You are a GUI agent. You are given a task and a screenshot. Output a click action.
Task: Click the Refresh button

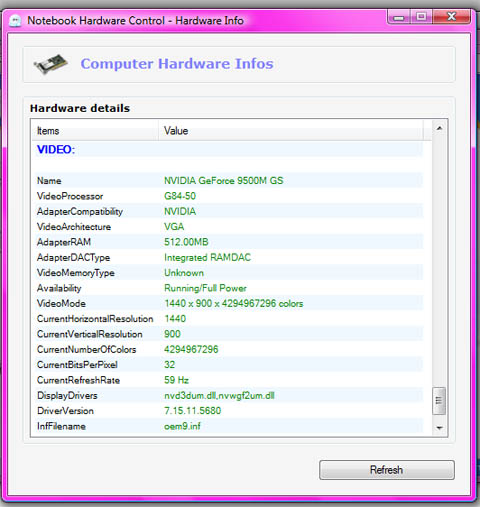387,470
